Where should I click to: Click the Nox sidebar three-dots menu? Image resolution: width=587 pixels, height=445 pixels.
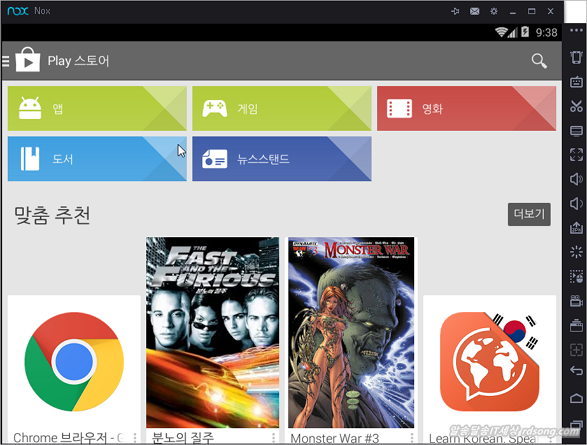[x=577, y=31]
